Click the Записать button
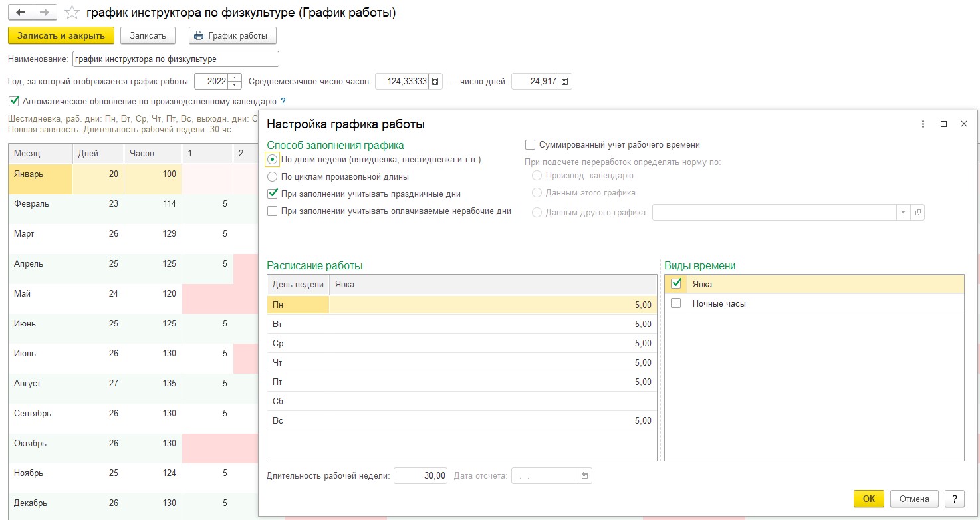The height and width of the screenshot is (520, 980). click(148, 35)
